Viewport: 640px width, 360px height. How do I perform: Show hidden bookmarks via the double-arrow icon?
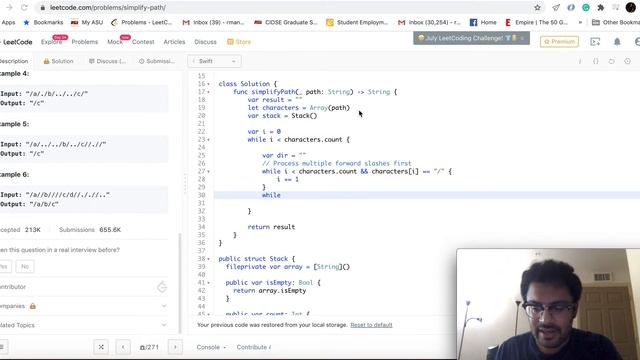[x=580, y=22]
